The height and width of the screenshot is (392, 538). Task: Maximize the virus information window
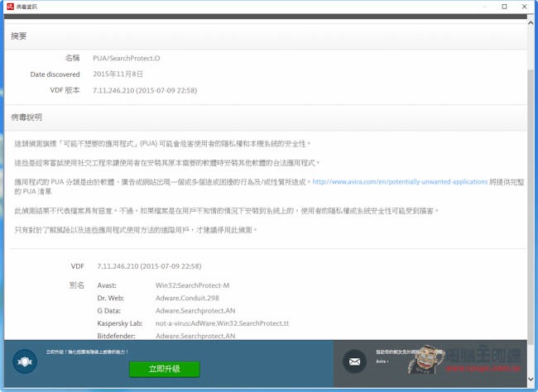[504, 7]
